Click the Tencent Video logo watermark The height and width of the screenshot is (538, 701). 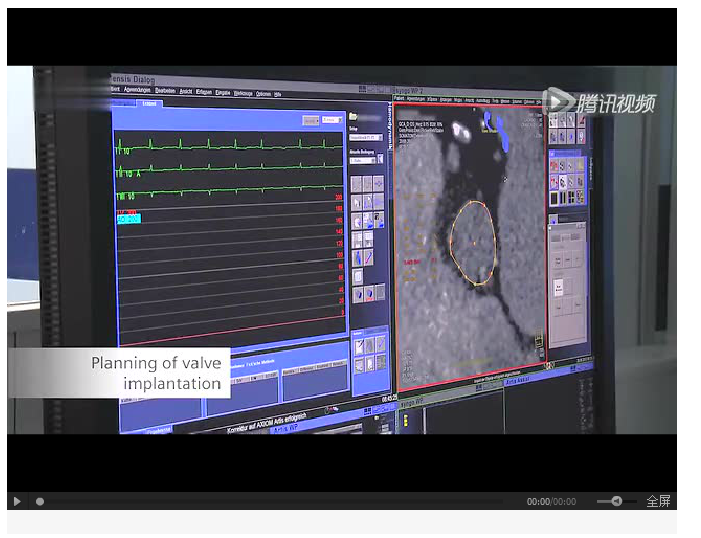599,101
